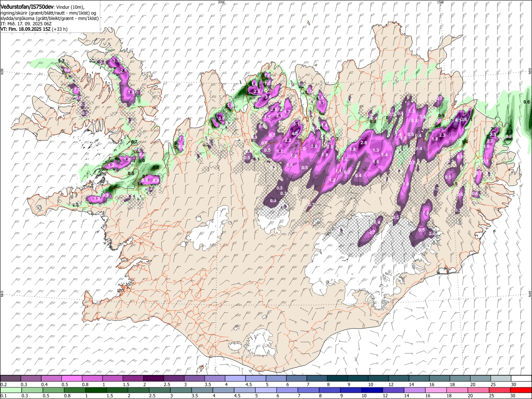
Task: Click the upper legend swatch labeled 6
Action: coord(296,379)
